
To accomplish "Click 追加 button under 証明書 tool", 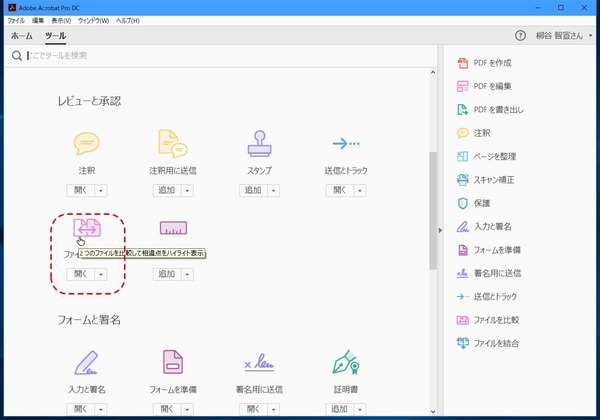I will coord(340,409).
